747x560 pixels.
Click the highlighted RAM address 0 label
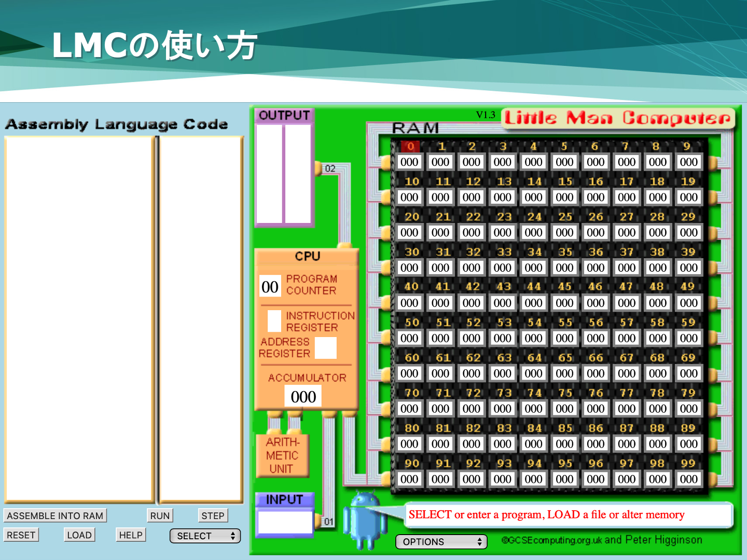tap(410, 147)
